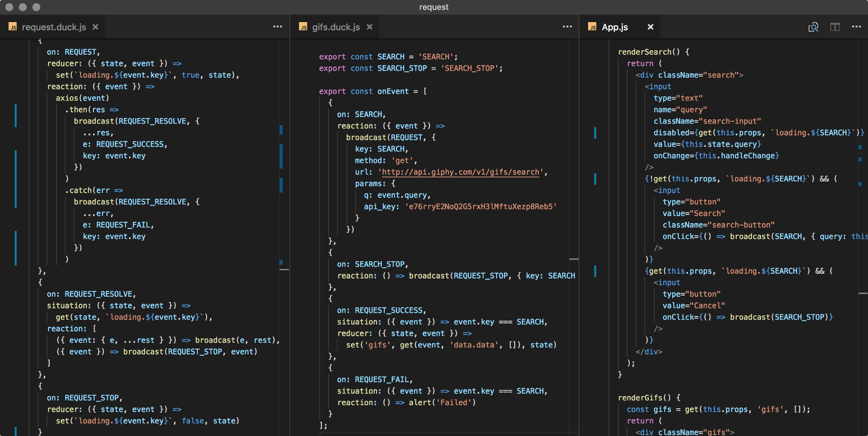This screenshot has height=436, width=868.
Task: Close the App.js tab
Action: pyautogui.click(x=650, y=27)
